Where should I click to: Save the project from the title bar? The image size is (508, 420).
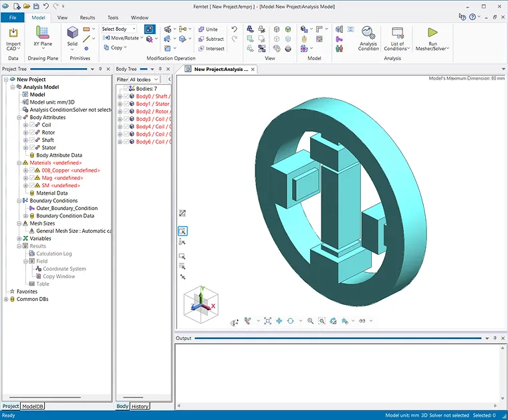coord(36,6)
